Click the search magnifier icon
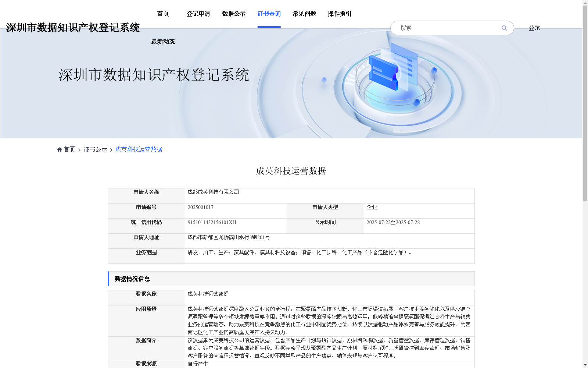 504,28
